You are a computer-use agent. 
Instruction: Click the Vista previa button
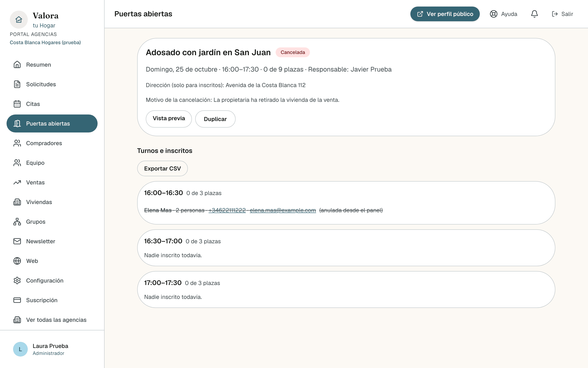(x=169, y=119)
